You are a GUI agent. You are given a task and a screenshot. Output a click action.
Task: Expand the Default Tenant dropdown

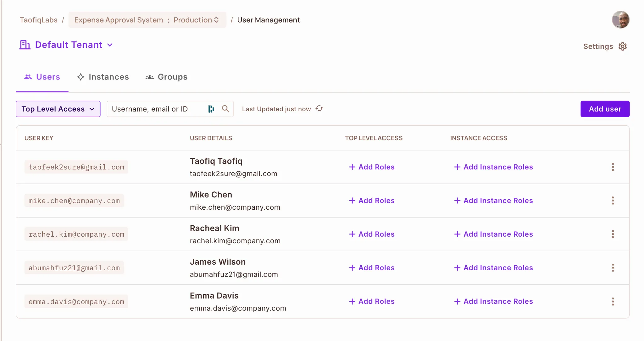tap(110, 45)
